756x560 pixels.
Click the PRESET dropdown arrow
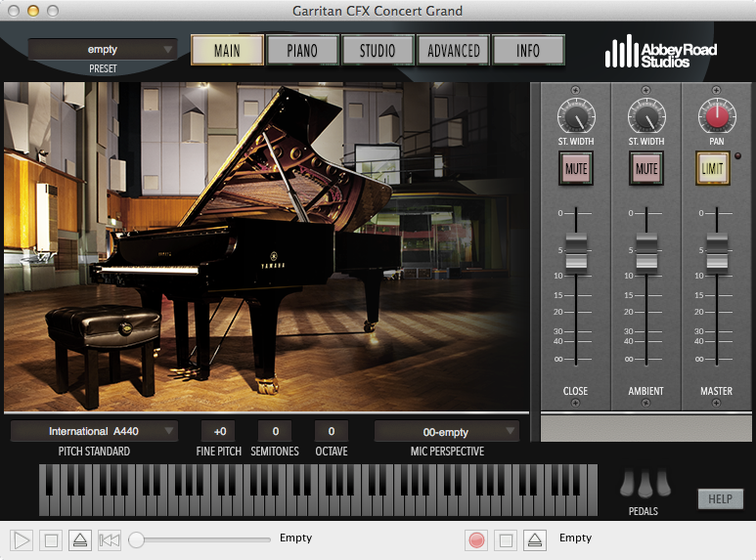tap(168, 49)
